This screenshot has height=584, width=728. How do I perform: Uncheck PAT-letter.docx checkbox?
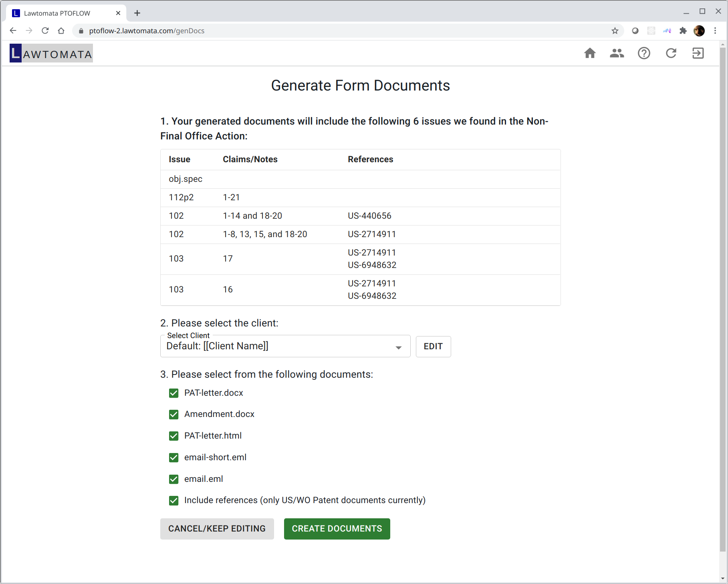coord(173,393)
